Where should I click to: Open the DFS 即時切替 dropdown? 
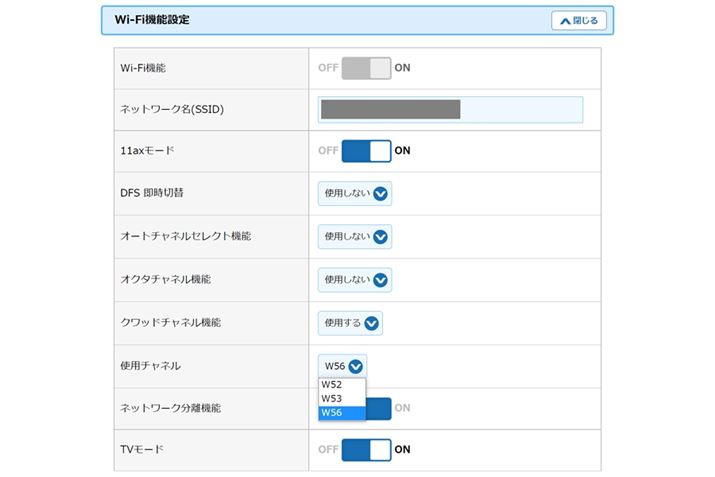(x=355, y=194)
